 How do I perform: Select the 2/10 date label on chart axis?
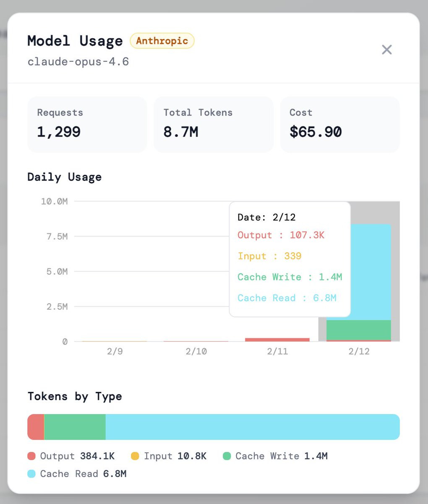tap(196, 351)
